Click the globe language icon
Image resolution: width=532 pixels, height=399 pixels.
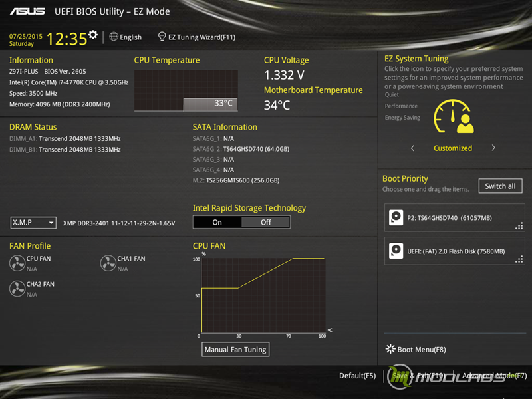114,37
